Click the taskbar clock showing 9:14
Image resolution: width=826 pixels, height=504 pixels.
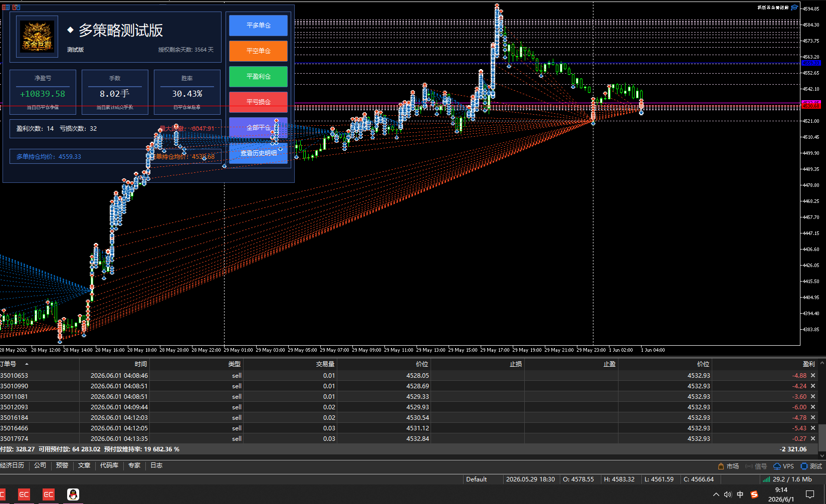click(x=781, y=490)
